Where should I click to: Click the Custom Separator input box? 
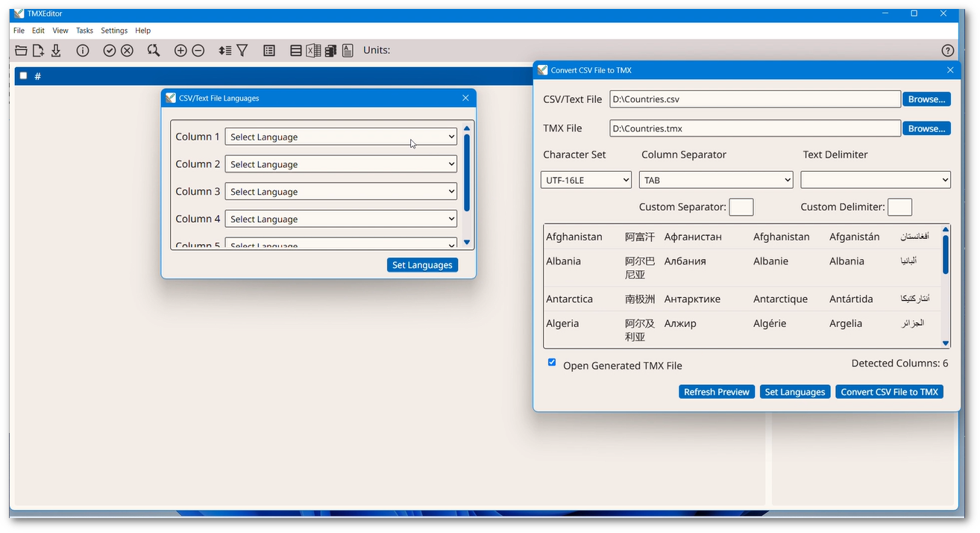(741, 207)
